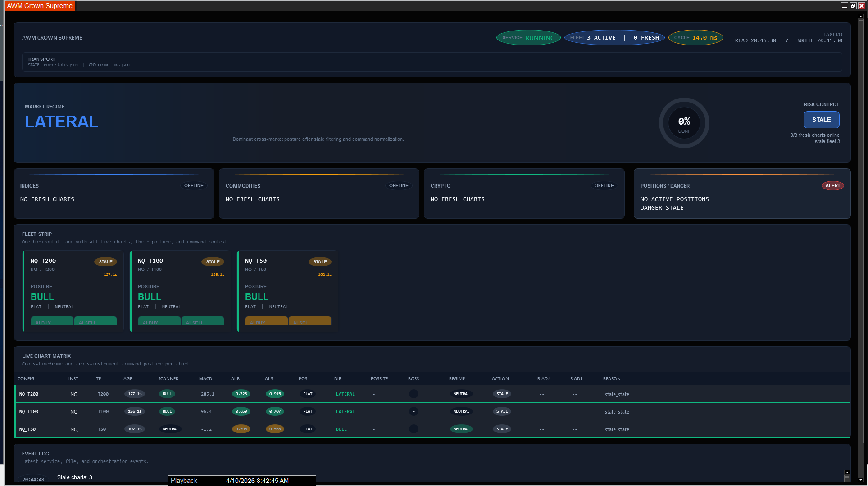The height and width of the screenshot is (486, 868).
Task: Select the BULL scanner badge in NQ_T200 row
Action: [x=167, y=394]
